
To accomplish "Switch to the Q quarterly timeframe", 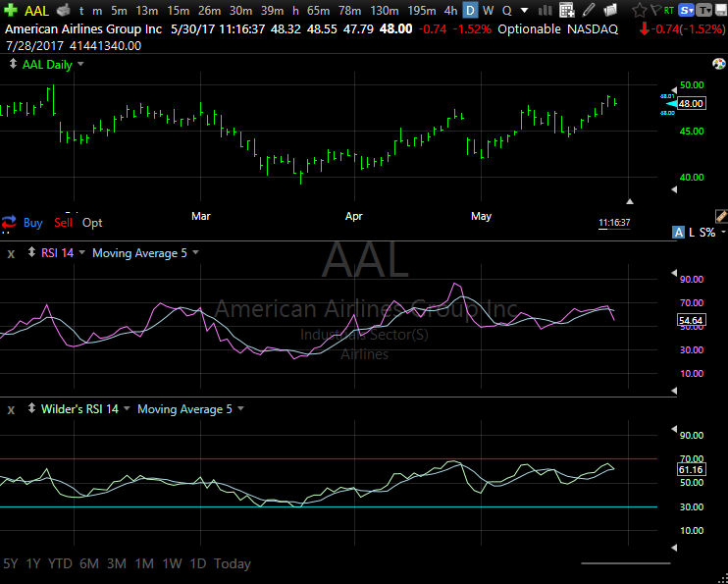I will (x=506, y=10).
